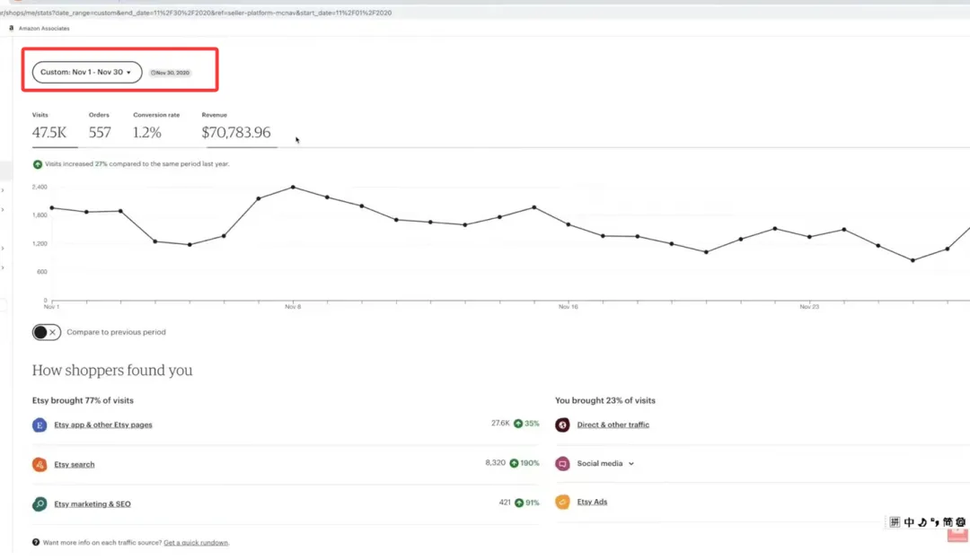Select the Orders stat tab
Image resolution: width=970 pixels, height=560 pixels.
click(100, 127)
